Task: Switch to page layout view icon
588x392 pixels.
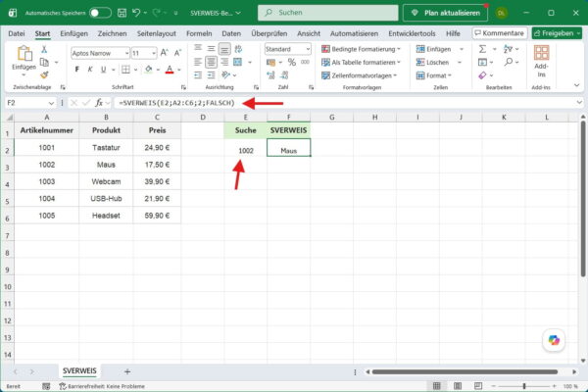Action: pyautogui.click(x=458, y=386)
